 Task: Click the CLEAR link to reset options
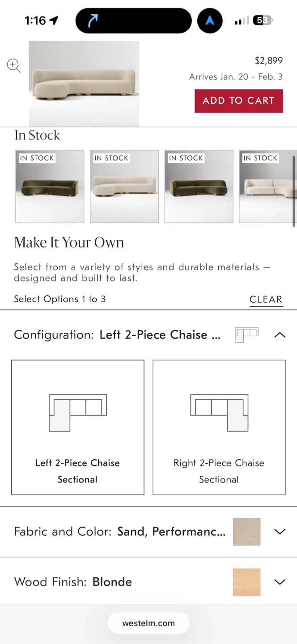266,299
